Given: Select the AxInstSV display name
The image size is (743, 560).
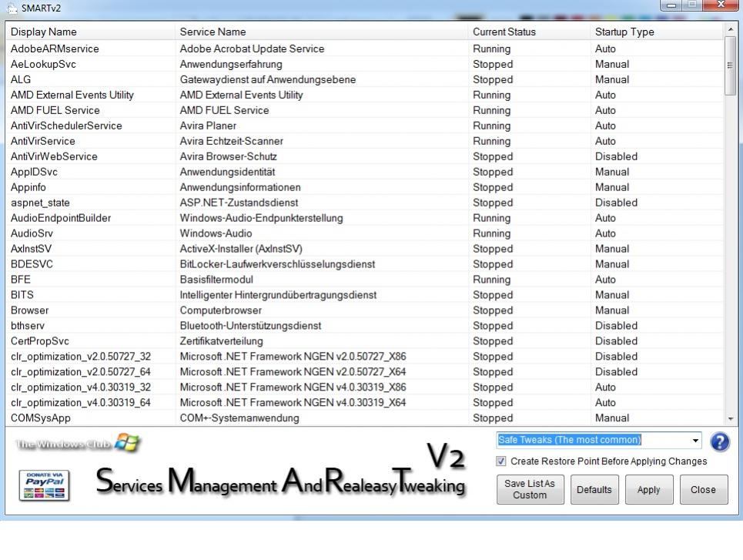Looking at the screenshot, I should (x=31, y=249).
